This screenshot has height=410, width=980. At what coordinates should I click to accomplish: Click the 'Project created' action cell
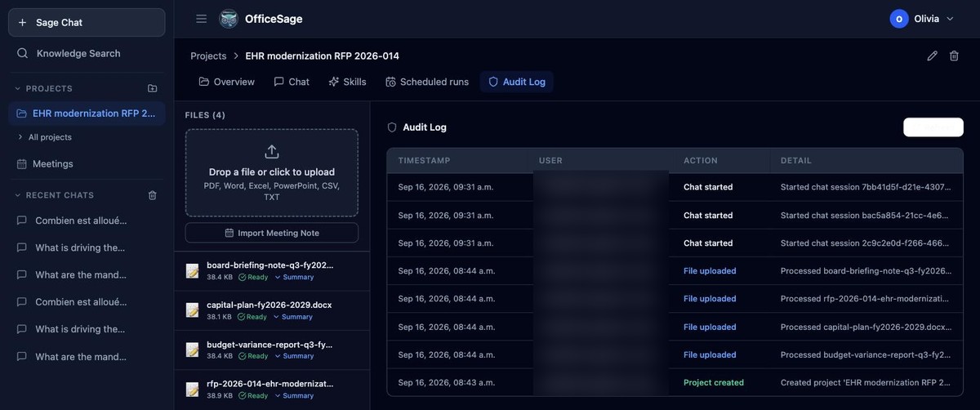click(714, 382)
